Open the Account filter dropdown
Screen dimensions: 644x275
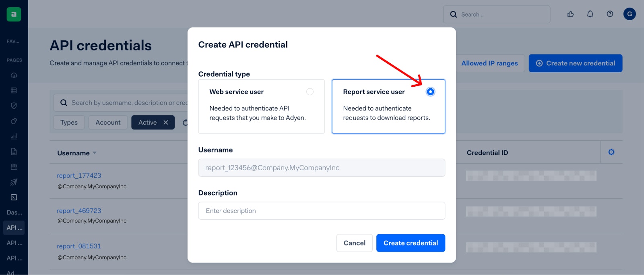108,123
